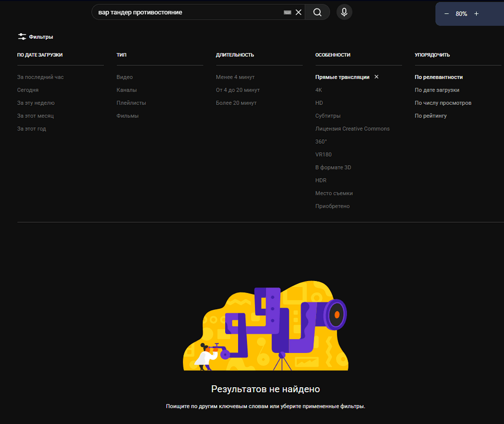The height and width of the screenshot is (424, 504).
Task: Click the microphone voice search icon
Action: tap(344, 13)
